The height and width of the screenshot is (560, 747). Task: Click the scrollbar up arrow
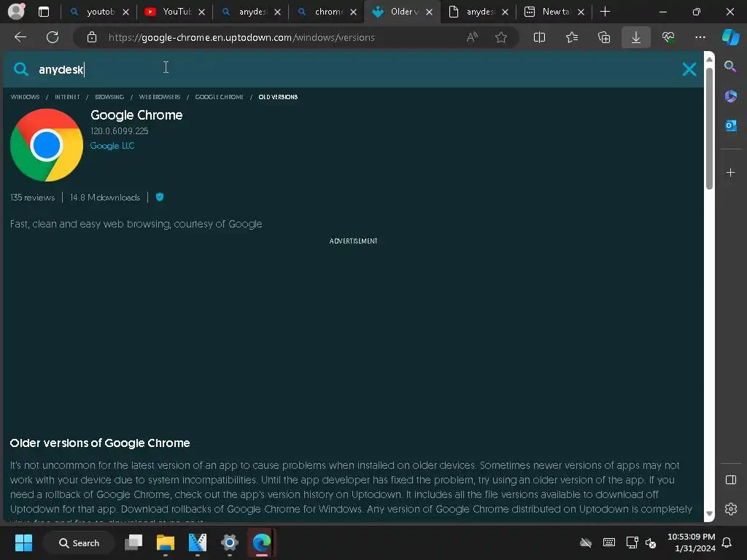pos(709,59)
